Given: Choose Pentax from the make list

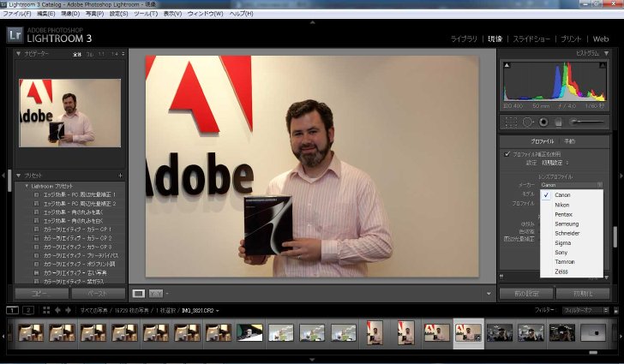Looking at the screenshot, I should pos(572,214).
